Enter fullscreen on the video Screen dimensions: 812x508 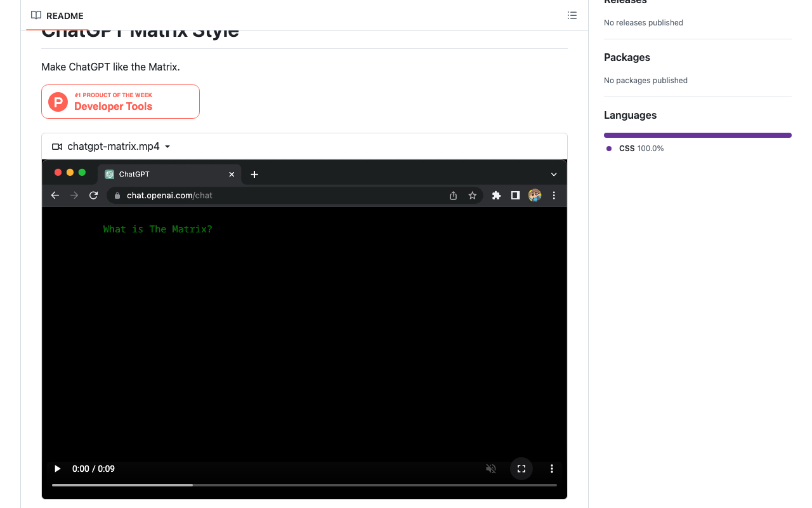521,469
